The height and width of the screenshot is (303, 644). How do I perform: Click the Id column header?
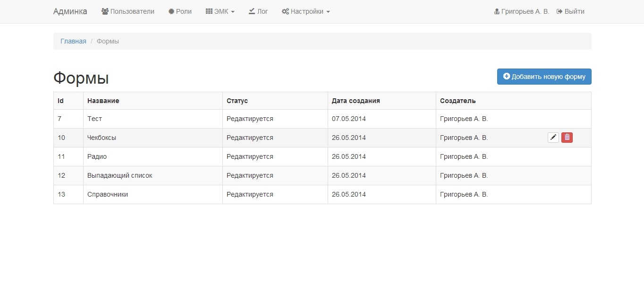point(68,101)
